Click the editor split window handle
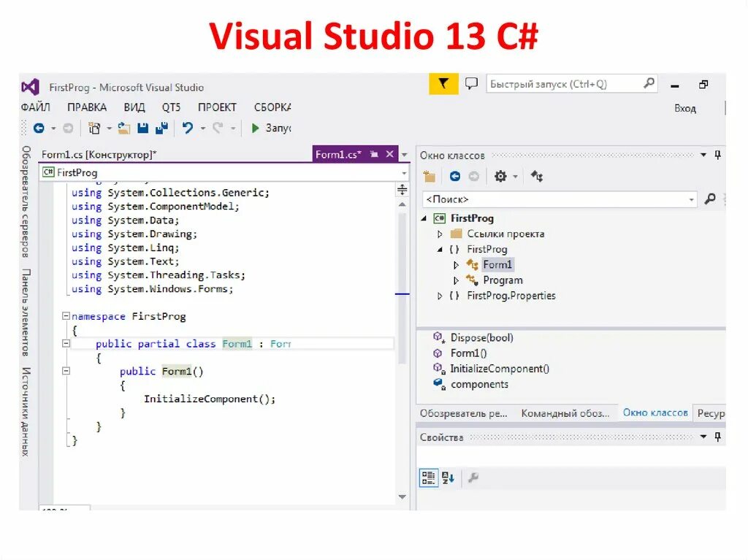Viewport: 748px width, 560px height. [x=402, y=190]
